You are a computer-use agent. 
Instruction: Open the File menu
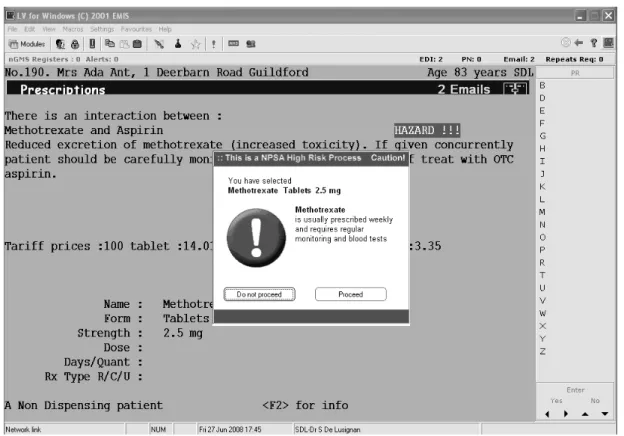click(x=12, y=29)
